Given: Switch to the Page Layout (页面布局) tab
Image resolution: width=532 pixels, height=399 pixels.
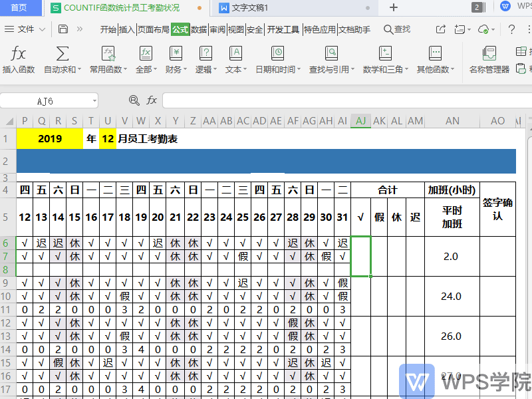Looking at the screenshot, I should pos(154,29).
